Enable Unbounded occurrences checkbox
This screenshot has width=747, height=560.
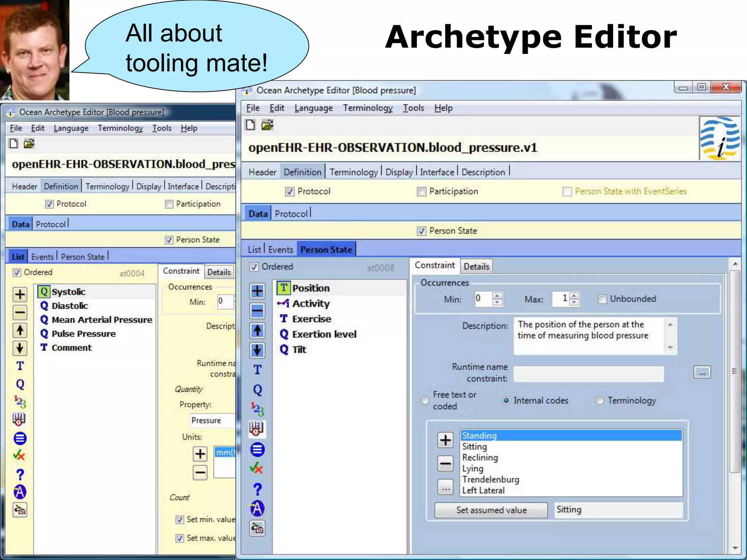603,299
